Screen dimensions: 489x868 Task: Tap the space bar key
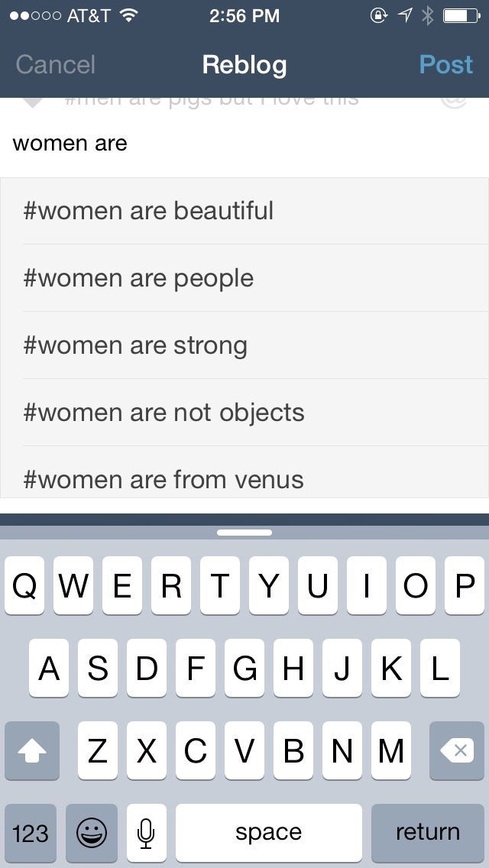[x=269, y=833]
